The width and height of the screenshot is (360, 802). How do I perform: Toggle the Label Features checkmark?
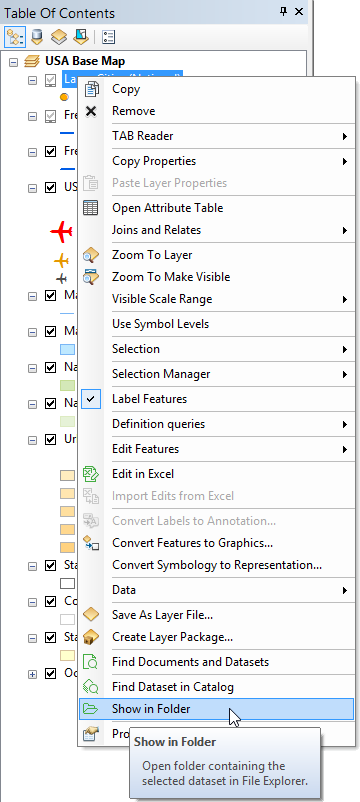click(x=91, y=399)
